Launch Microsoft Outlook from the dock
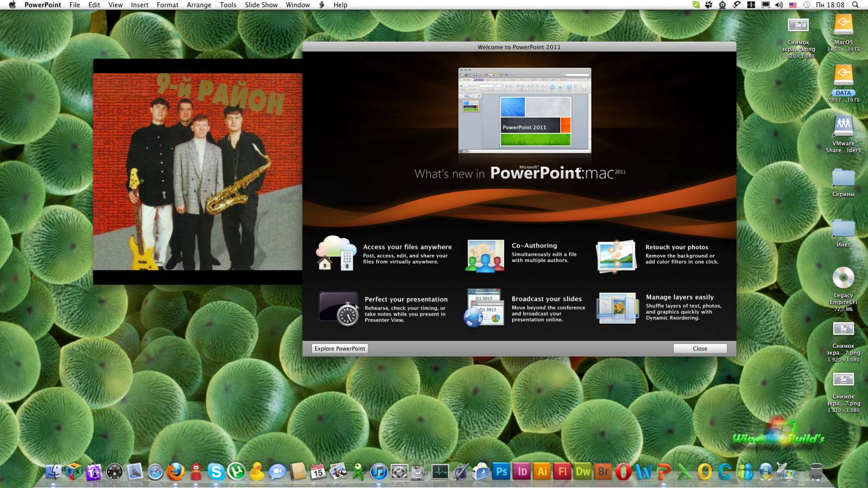 (x=705, y=472)
